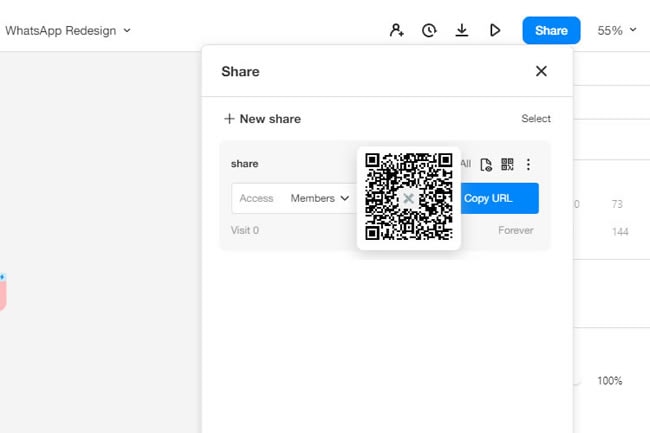Open the Members access dropdown

coord(320,198)
